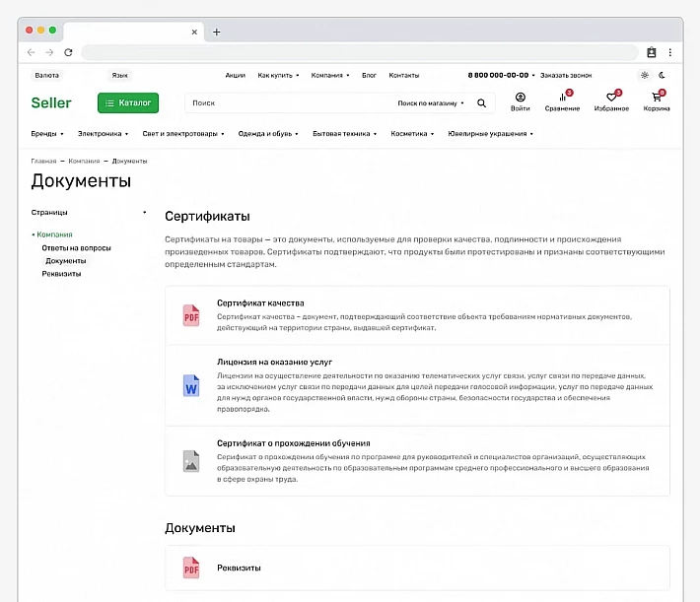Image resolution: width=700 pixels, height=602 pixels.
Task: Select Реквизиты in the sidebar
Action: 61,274
